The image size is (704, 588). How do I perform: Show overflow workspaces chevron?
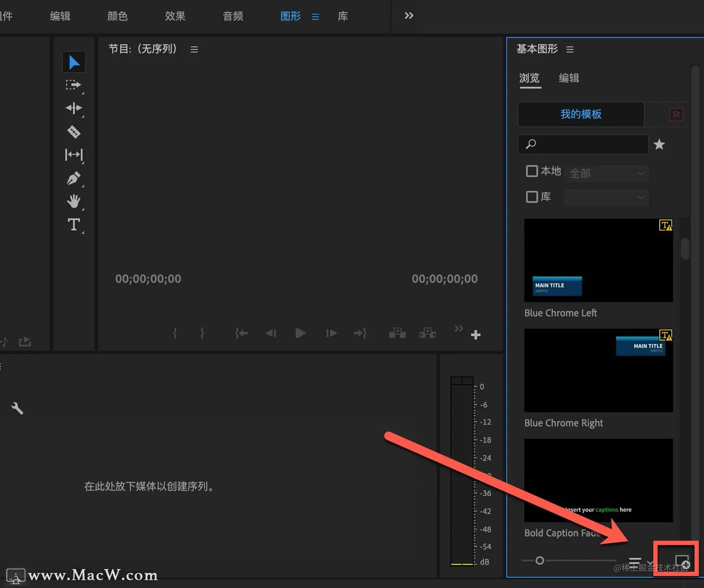tap(409, 16)
